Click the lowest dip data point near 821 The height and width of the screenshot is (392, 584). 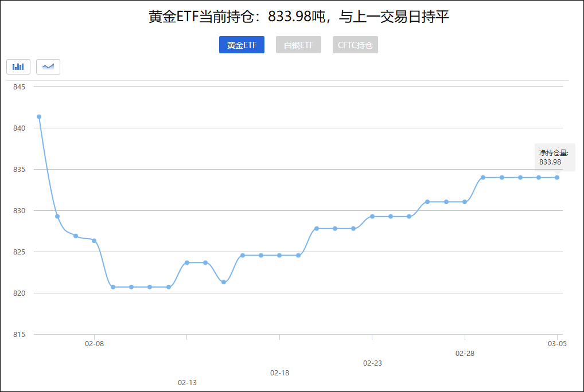224,283
